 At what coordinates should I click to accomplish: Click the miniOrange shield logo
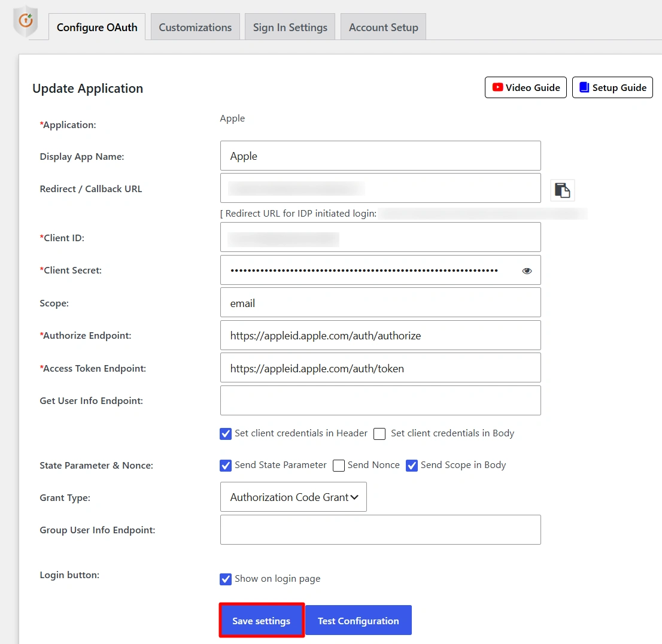pyautogui.click(x=26, y=21)
